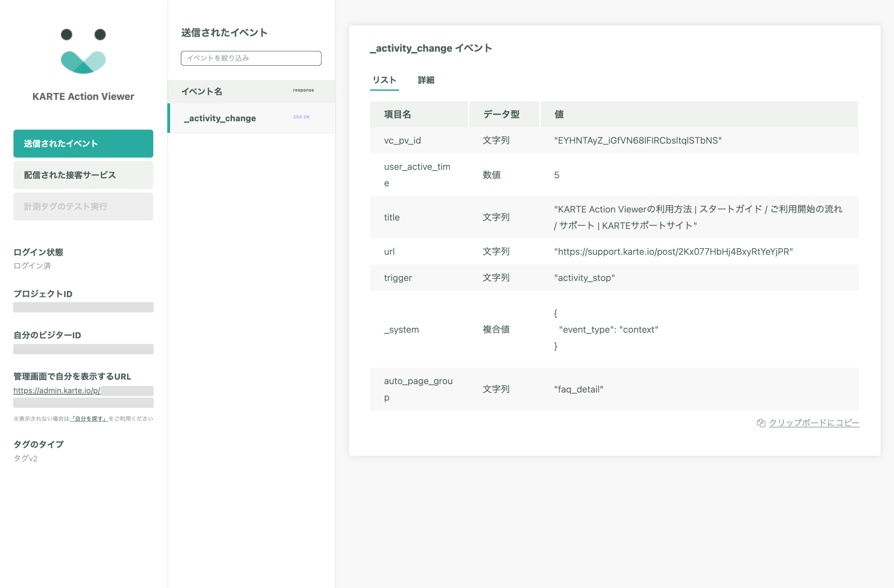Click the clipboard copy icon
This screenshot has height=588, width=894.
tap(761, 423)
